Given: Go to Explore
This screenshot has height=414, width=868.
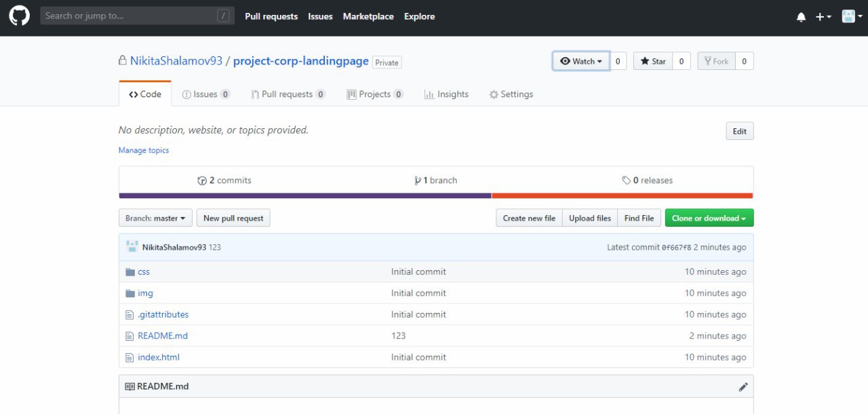Looking at the screenshot, I should point(419,16).
